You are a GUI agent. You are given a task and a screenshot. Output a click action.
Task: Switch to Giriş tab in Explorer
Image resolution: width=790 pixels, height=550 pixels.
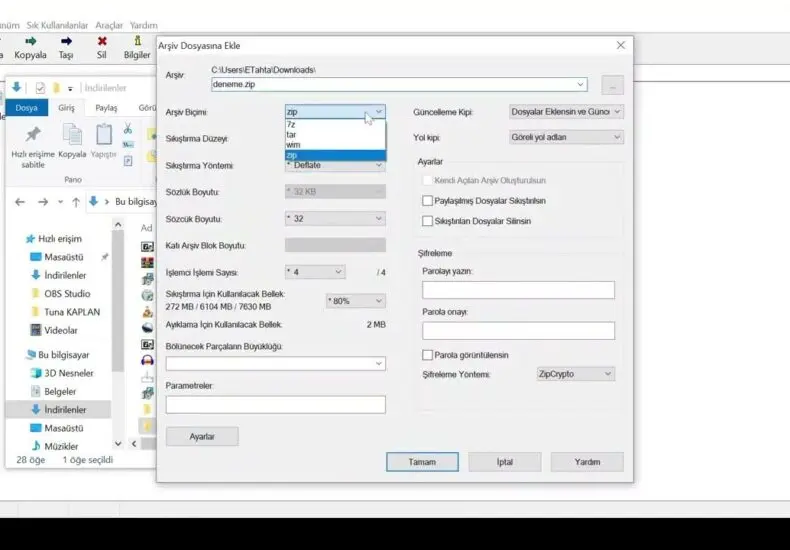pos(66,108)
